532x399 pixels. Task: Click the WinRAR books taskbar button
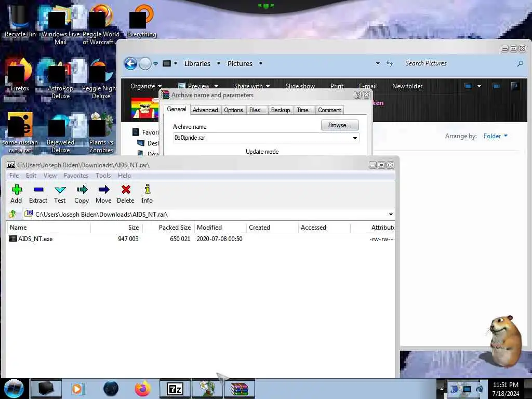click(x=240, y=389)
